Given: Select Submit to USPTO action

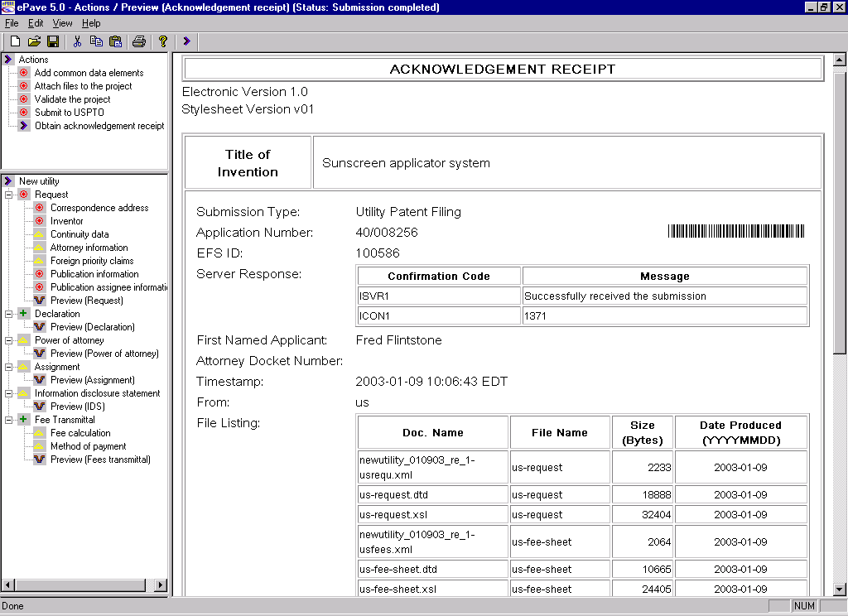Looking at the screenshot, I should (x=69, y=113).
